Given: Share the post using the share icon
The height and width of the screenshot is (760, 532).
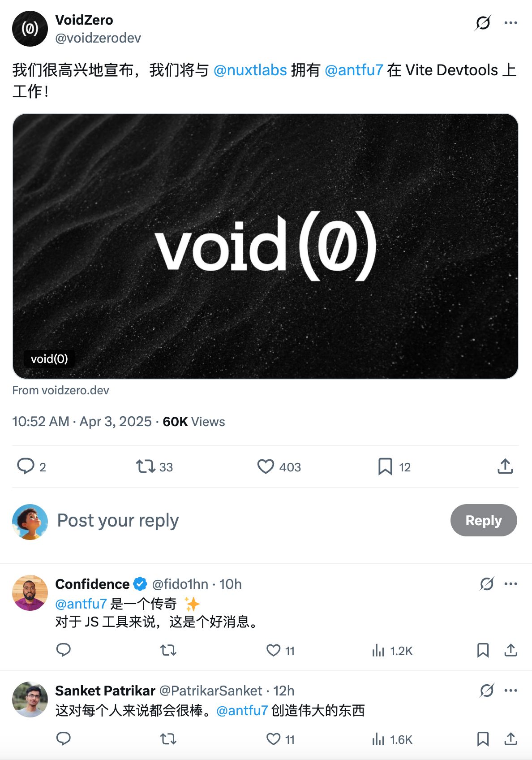Looking at the screenshot, I should point(505,466).
